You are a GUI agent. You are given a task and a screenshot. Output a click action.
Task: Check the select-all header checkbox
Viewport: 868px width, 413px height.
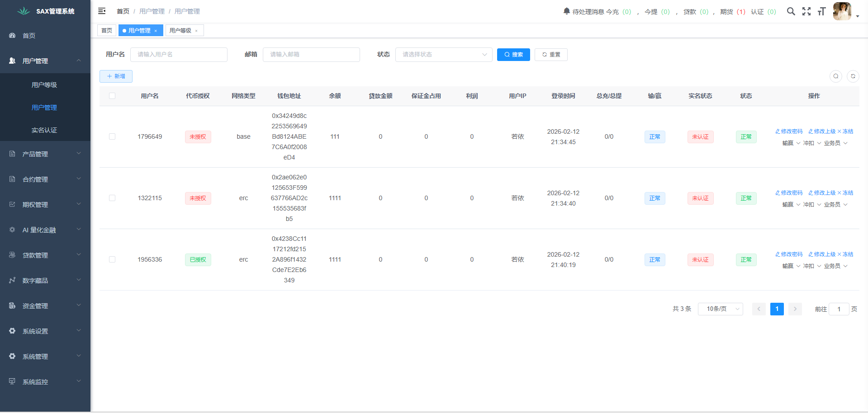coord(112,96)
